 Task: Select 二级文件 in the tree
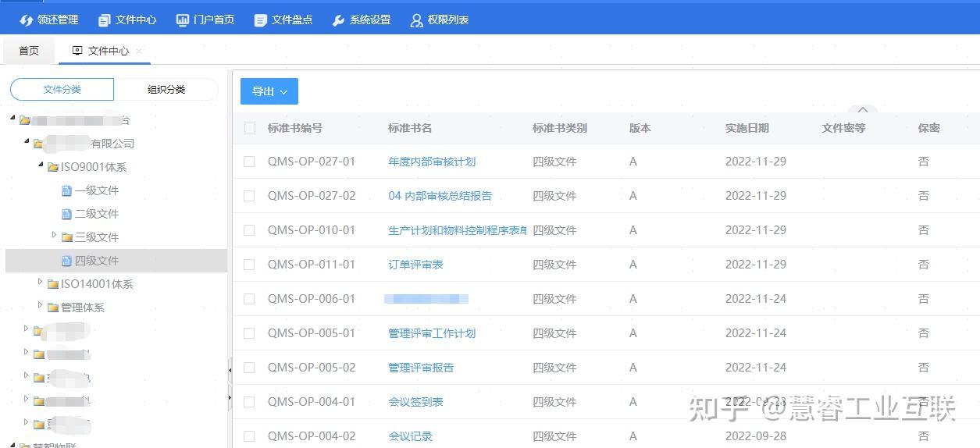[x=97, y=214]
